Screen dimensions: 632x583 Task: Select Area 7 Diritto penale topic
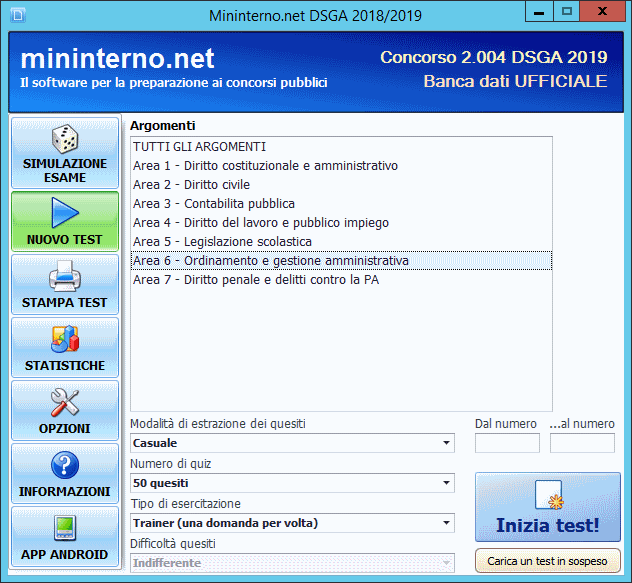coord(255,280)
